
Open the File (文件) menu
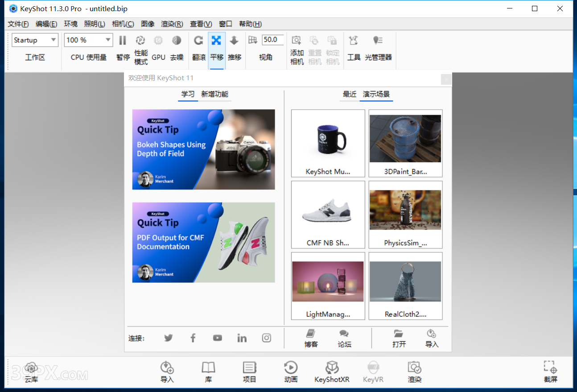pos(18,24)
